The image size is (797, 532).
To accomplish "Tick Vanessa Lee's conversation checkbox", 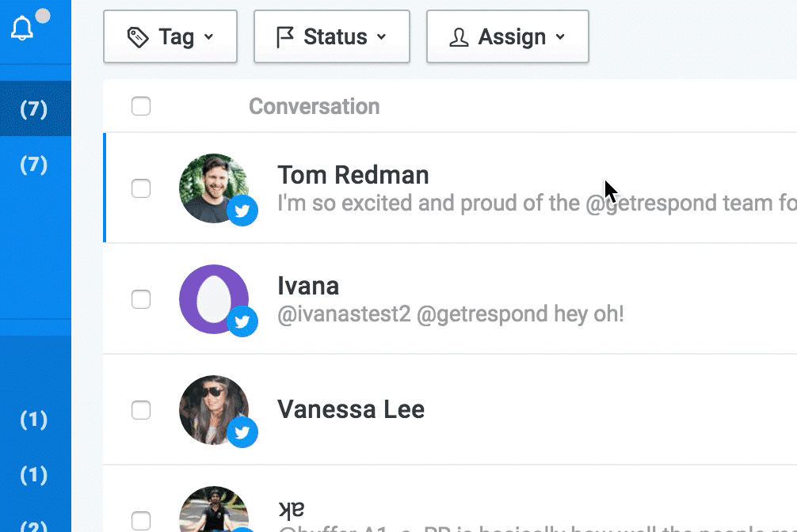I will point(141,410).
